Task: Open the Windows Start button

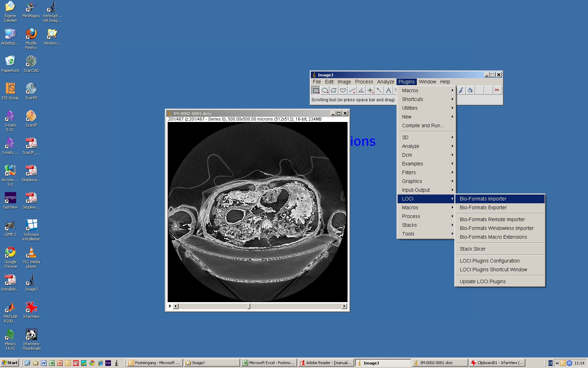Action: click(10, 363)
